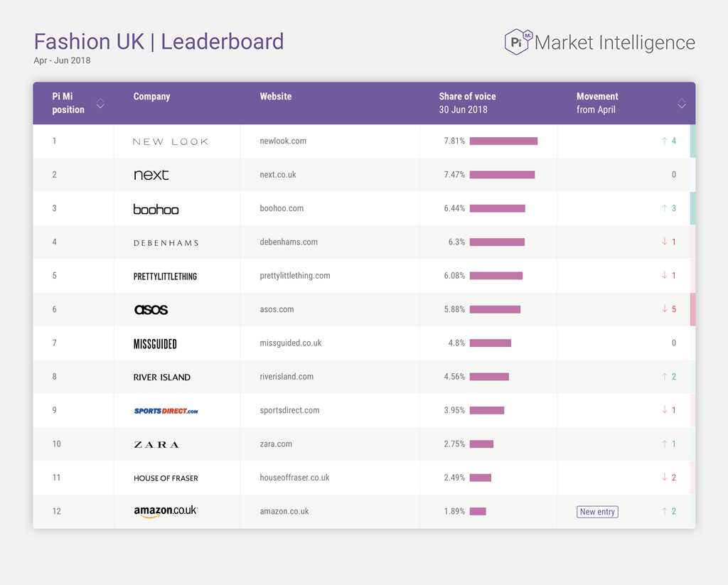This screenshot has height=585, width=728.
Task: Click the Pi Mi position column header
Action: click(68, 103)
